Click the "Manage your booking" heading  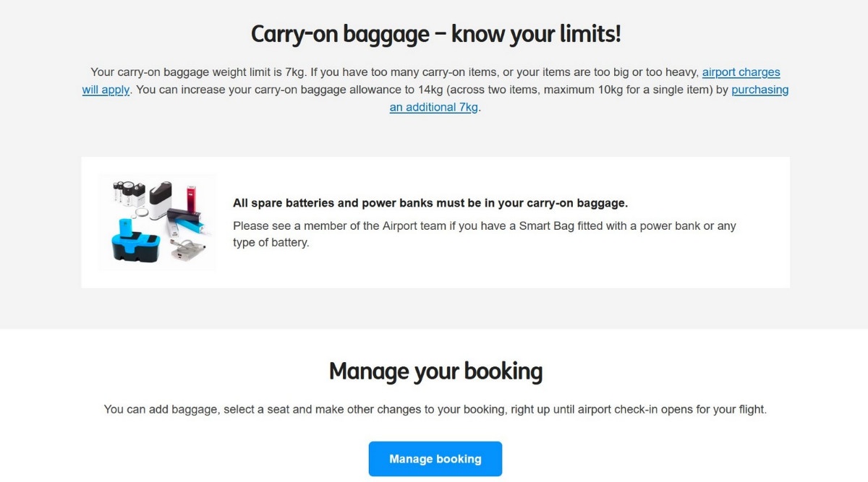[x=435, y=371]
